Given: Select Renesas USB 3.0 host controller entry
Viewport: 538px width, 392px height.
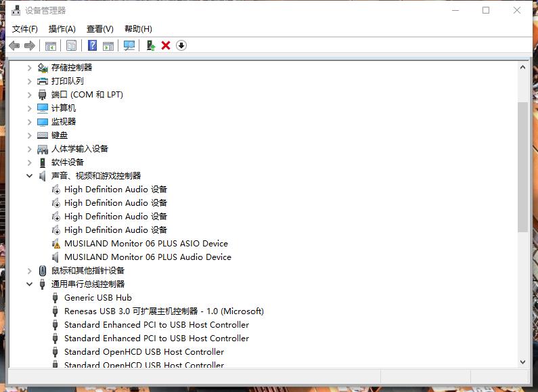Looking at the screenshot, I should [163, 311].
